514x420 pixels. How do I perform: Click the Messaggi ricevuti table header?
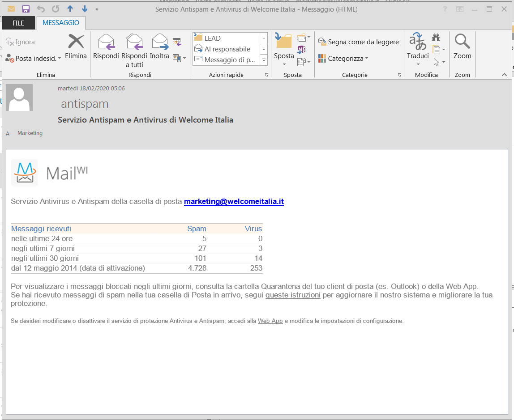(41, 229)
